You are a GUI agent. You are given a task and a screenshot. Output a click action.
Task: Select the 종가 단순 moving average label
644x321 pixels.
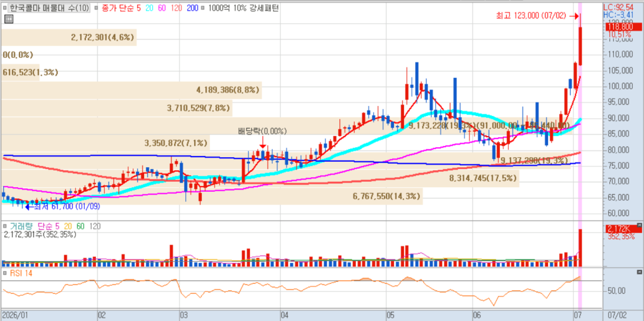[118, 7]
